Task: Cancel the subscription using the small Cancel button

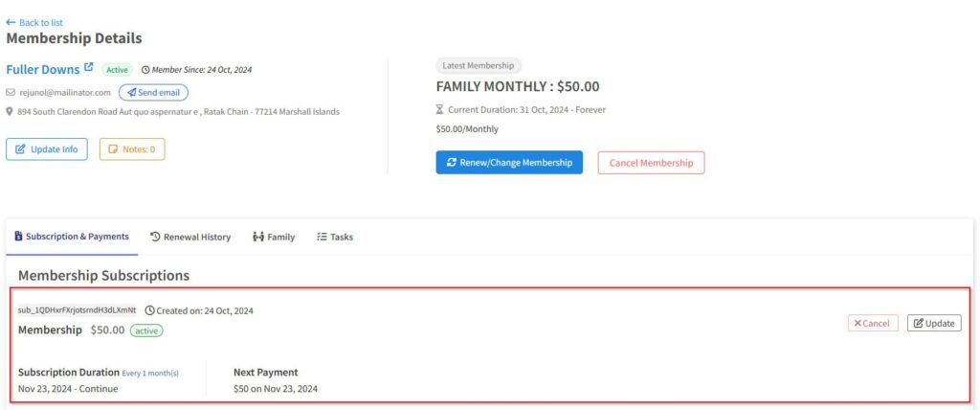Action: tap(872, 324)
